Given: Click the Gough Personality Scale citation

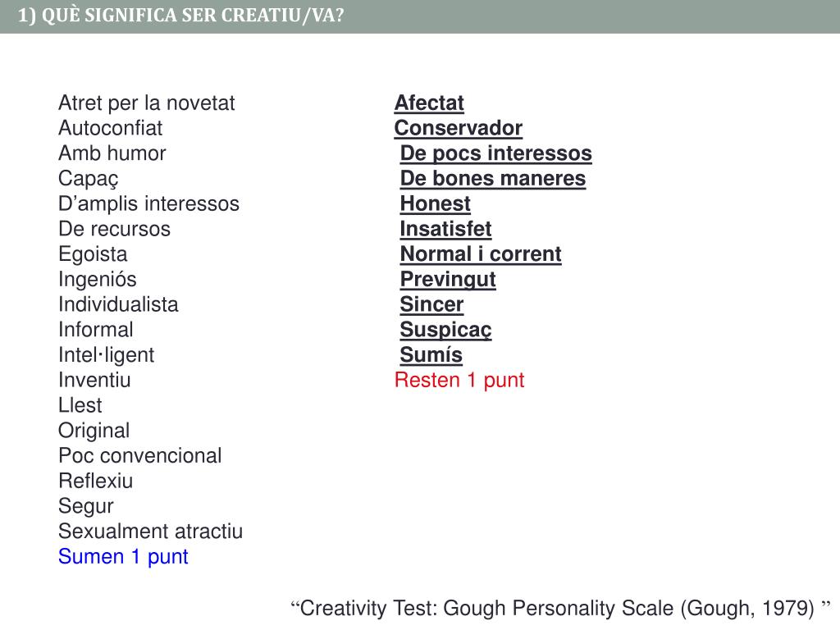Looking at the screenshot, I should [561, 609].
